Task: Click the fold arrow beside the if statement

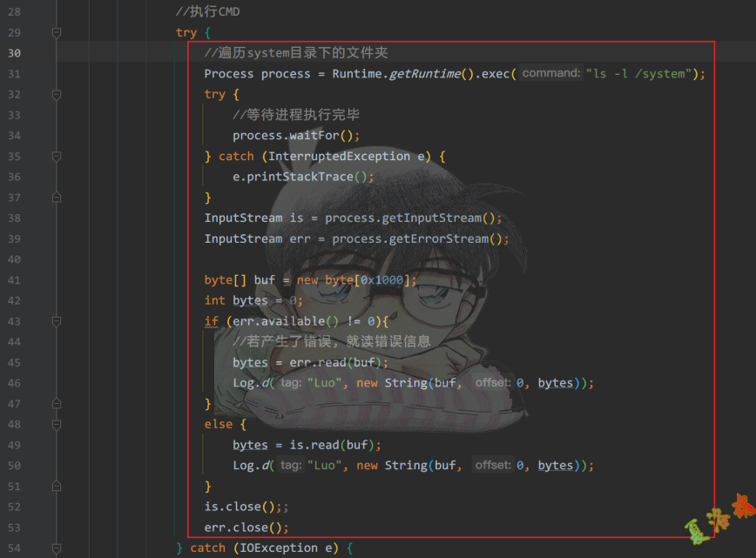Action: coord(56,320)
